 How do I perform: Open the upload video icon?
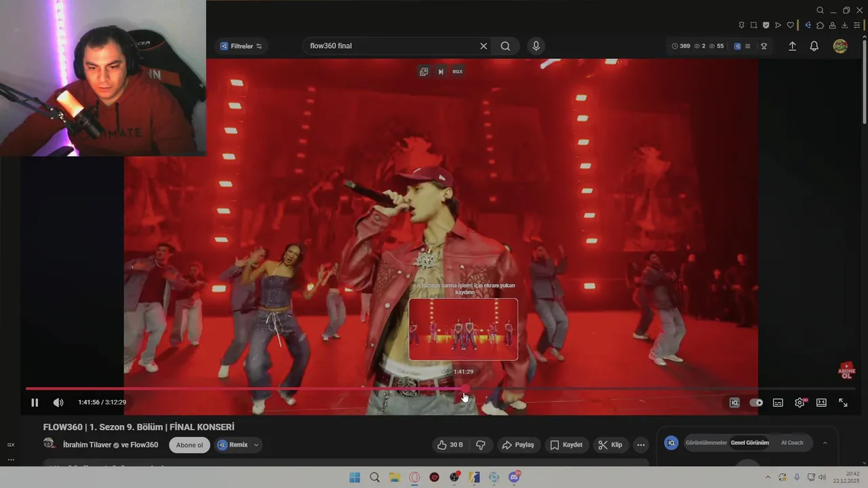[x=792, y=46]
